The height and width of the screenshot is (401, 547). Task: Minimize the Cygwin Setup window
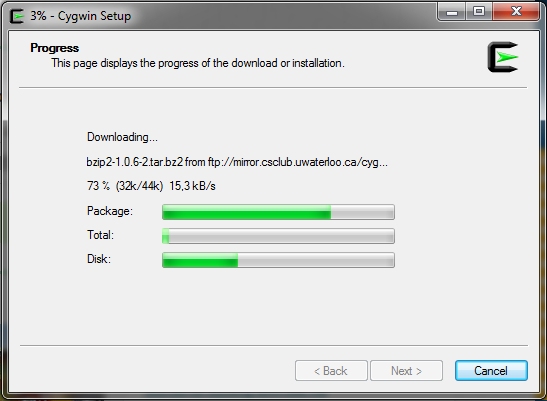pos(452,13)
